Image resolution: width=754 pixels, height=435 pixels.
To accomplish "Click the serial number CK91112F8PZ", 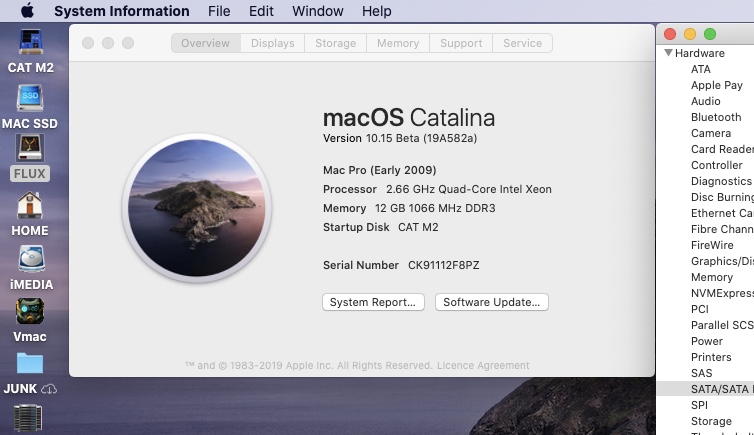I will point(443,265).
